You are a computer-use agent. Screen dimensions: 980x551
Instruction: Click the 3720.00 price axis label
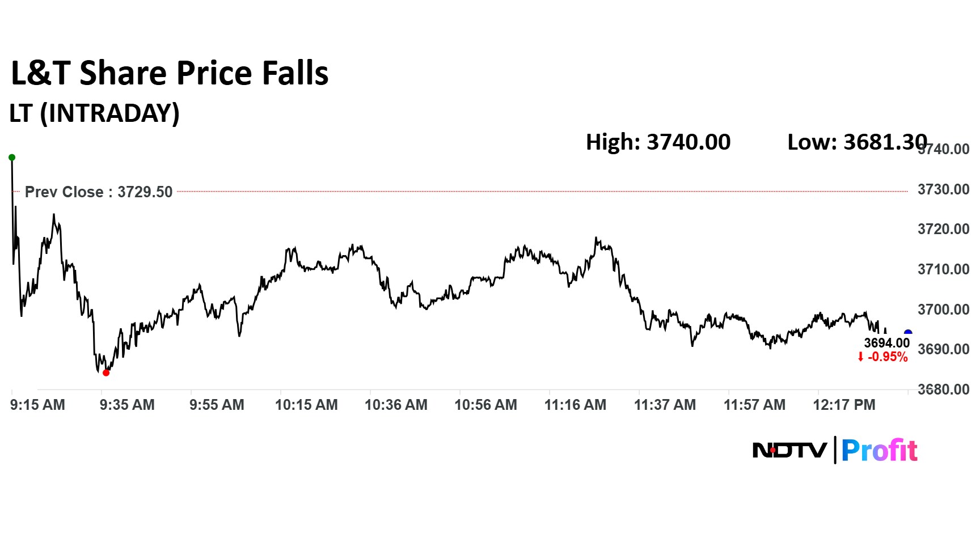point(944,229)
